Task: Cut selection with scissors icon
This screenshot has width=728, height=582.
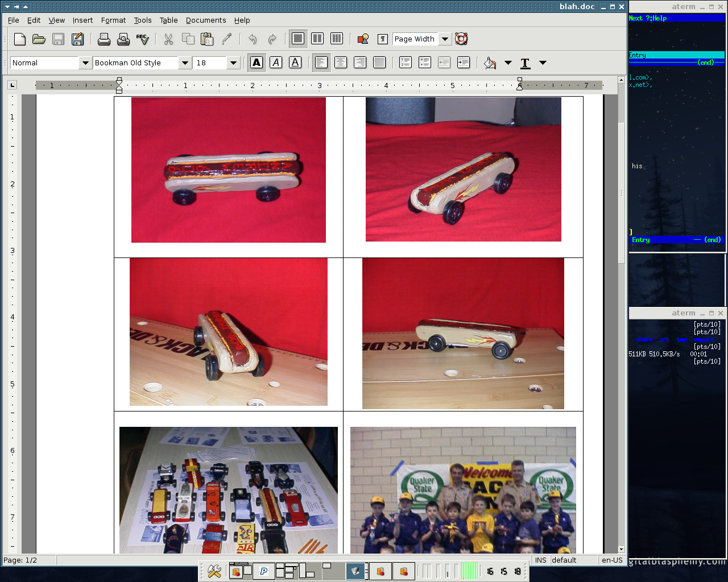Action: pyautogui.click(x=168, y=39)
